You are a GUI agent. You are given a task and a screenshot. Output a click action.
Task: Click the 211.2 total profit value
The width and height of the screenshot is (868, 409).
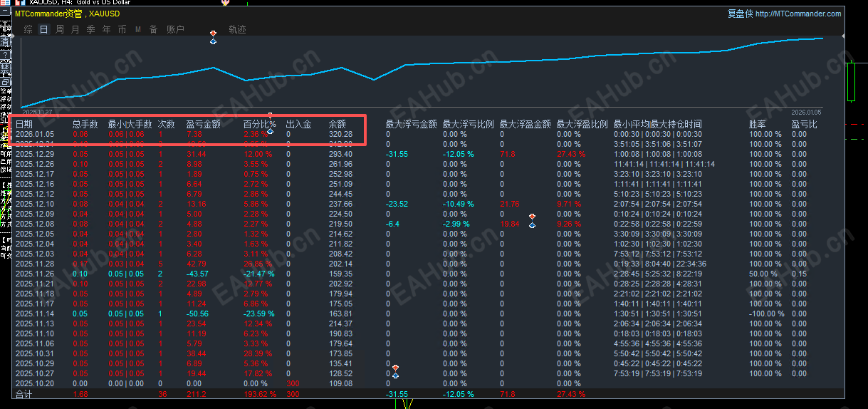point(196,394)
